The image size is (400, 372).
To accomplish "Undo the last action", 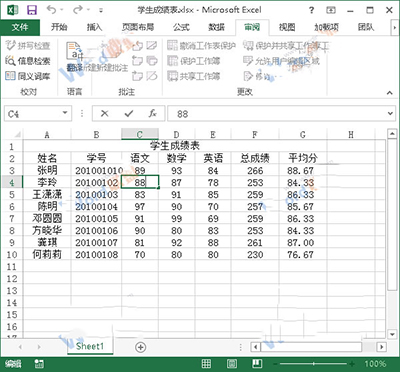I will click(x=51, y=10).
